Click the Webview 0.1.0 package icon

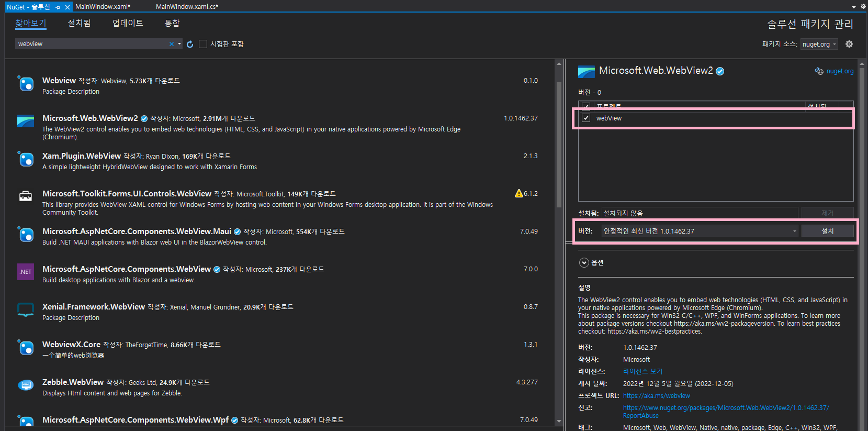26,83
